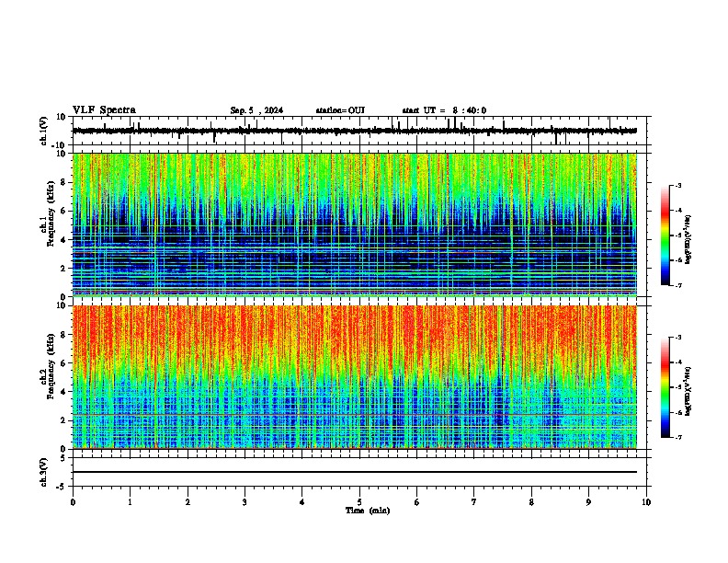Click time axis tick label "2"

point(188,502)
